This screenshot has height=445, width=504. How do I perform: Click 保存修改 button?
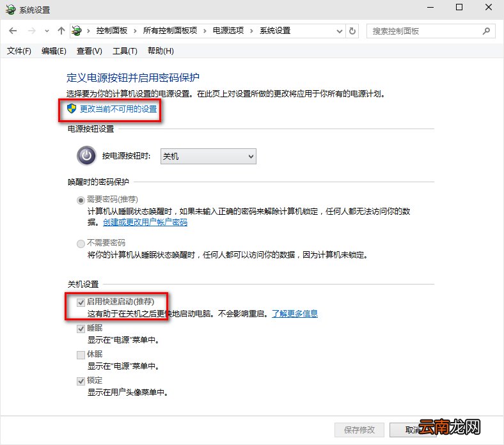(359, 430)
